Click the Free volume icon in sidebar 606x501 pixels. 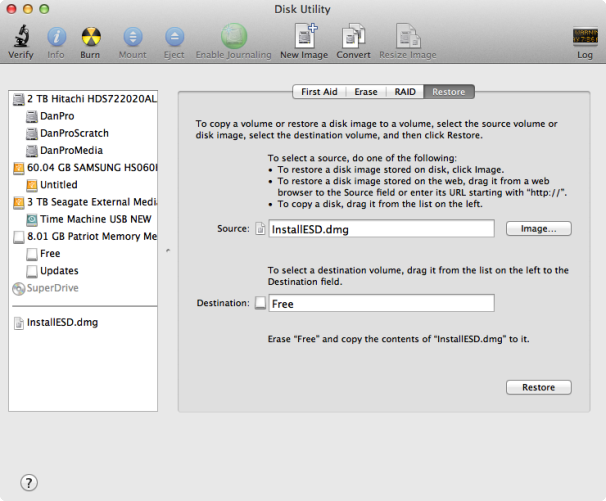coord(32,254)
